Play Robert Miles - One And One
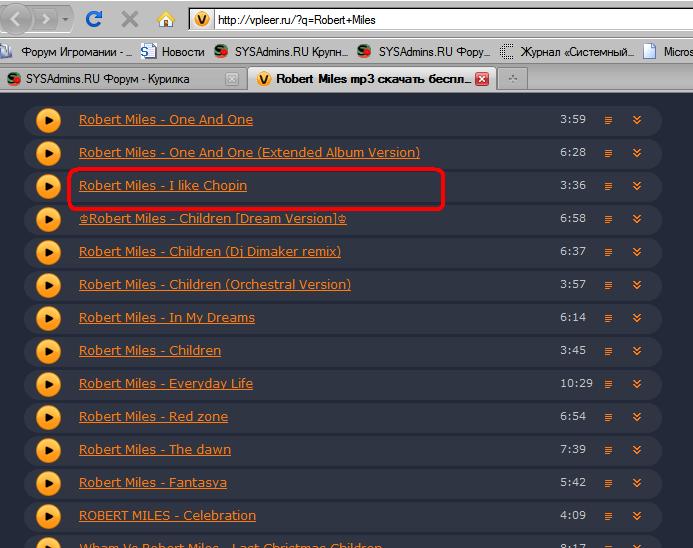This screenshot has width=693, height=548. tap(48, 120)
